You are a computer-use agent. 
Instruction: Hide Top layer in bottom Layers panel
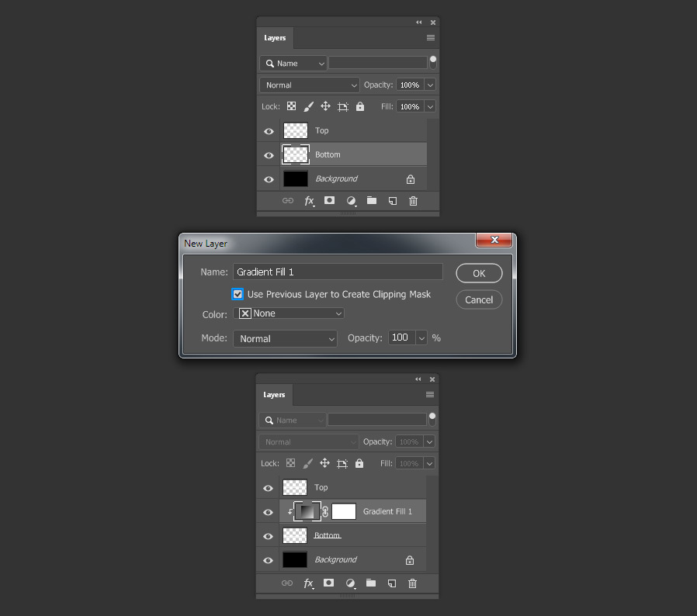coord(268,488)
